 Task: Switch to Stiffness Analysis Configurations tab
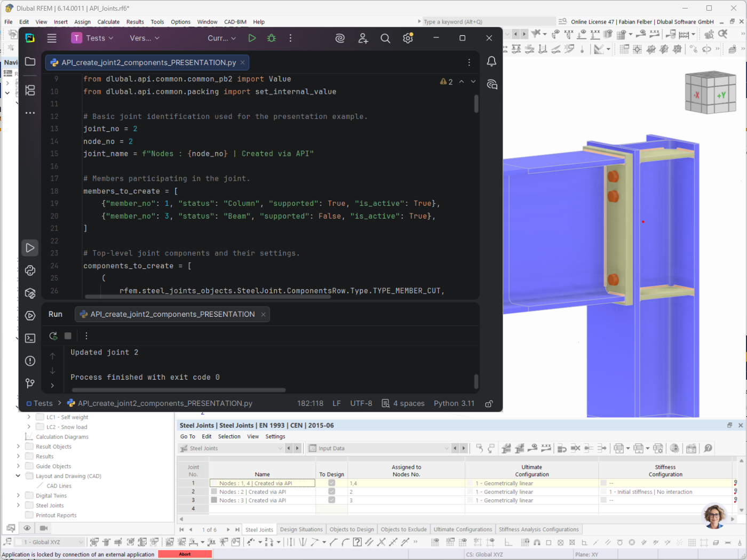click(x=538, y=530)
